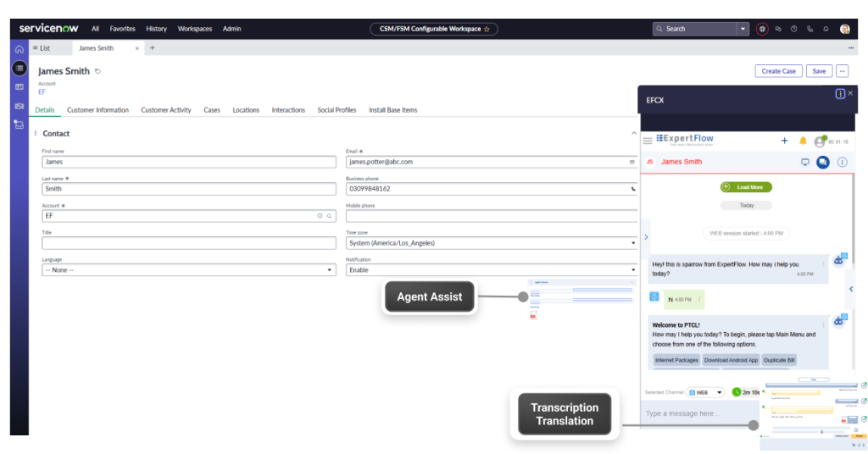
Task: Click the phone icon in header
Action: click(x=810, y=29)
